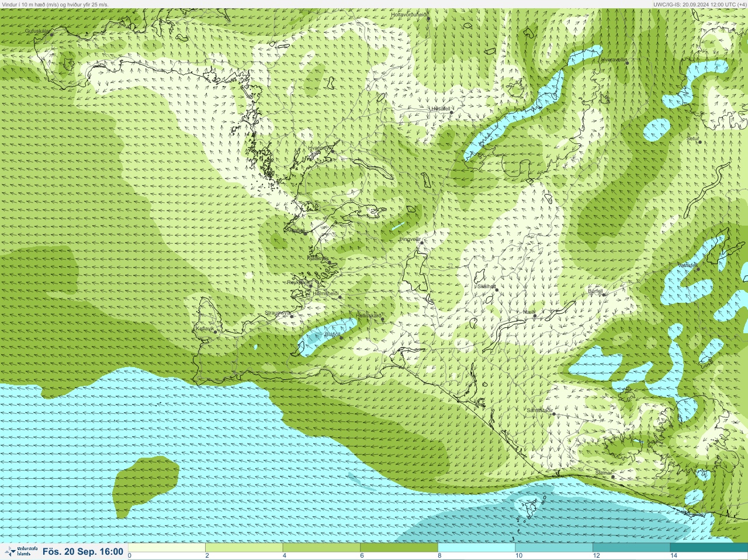Click the Skálholt station label
This screenshot has height=560, width=748.
click(486, 286)
